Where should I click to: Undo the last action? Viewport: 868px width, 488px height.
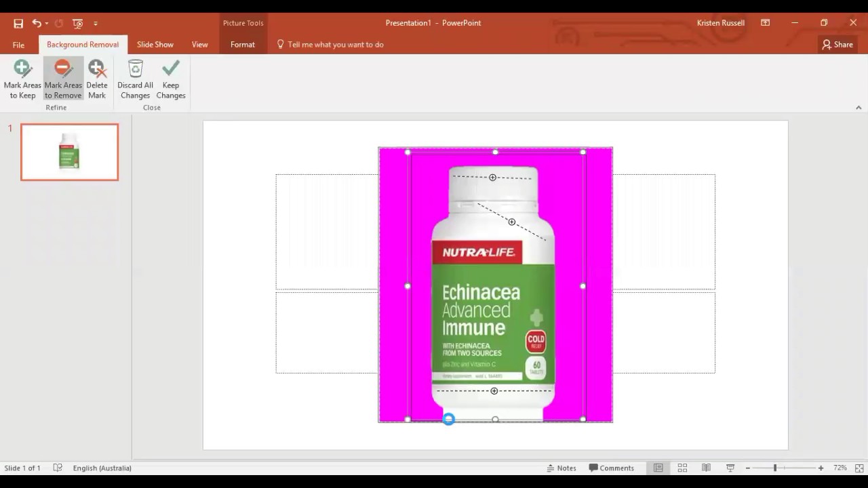(x=36, y=23)
